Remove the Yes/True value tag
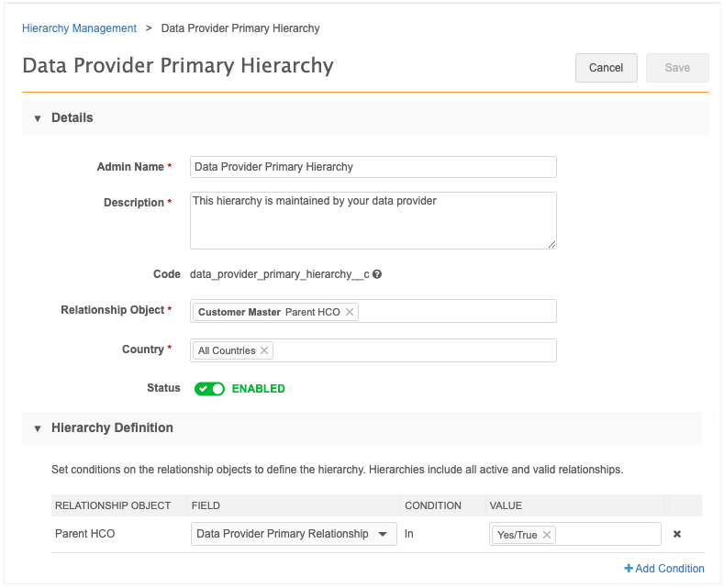This screenshot has height=588, width=724. coord(547,535)
